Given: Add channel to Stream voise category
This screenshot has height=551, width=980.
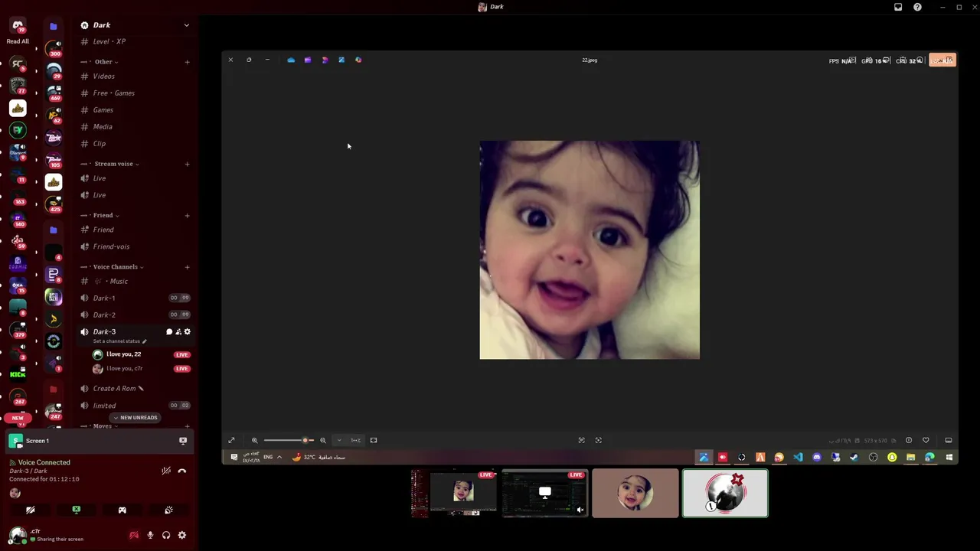Looking at the screenshot, I should (188, 164).
